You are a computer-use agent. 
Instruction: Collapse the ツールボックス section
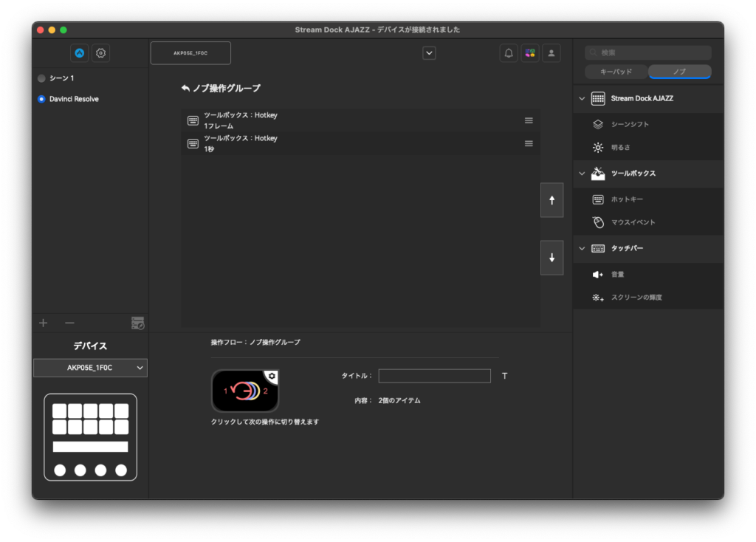[583, 174]
